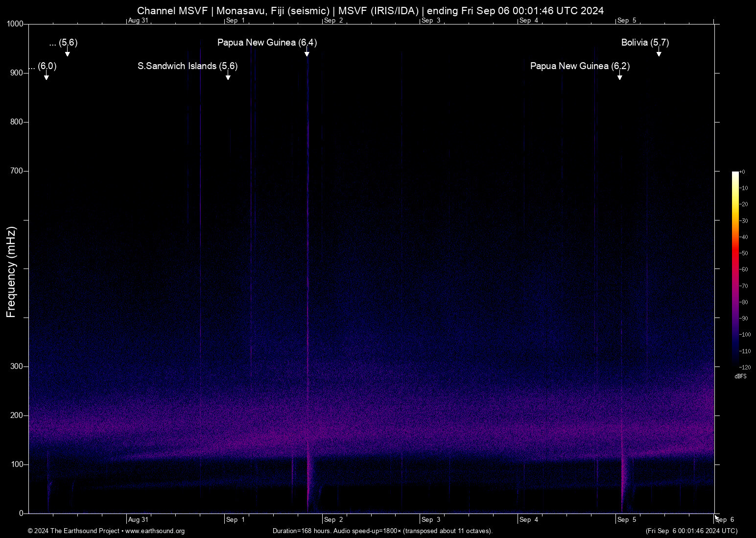756x538 pixels.
Task: Click the ... (5.6) event label
Action: pyautogui.click(x=63, y=43)
